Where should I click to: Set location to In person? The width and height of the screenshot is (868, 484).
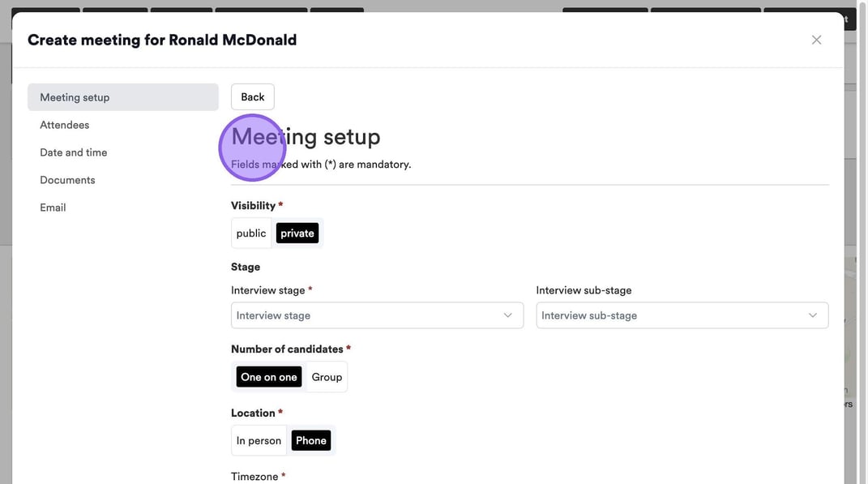tap(259, 441)
